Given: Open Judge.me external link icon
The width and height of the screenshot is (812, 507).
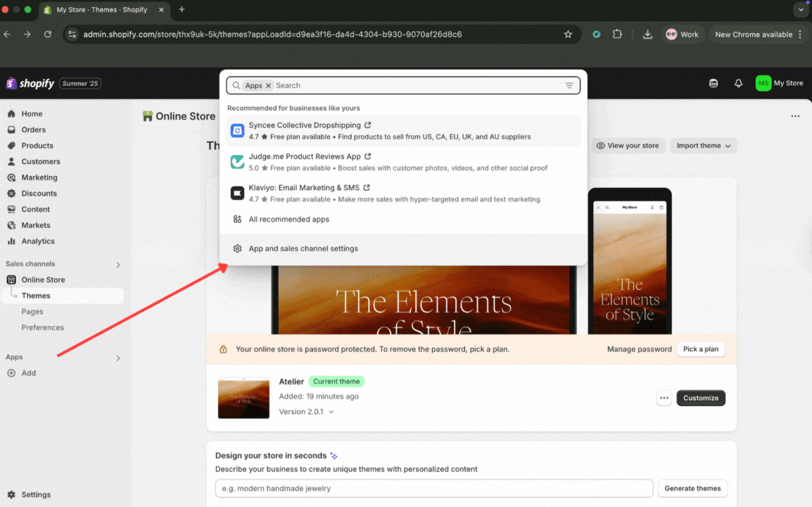Looking at the screenshot, I should [368, 156].
